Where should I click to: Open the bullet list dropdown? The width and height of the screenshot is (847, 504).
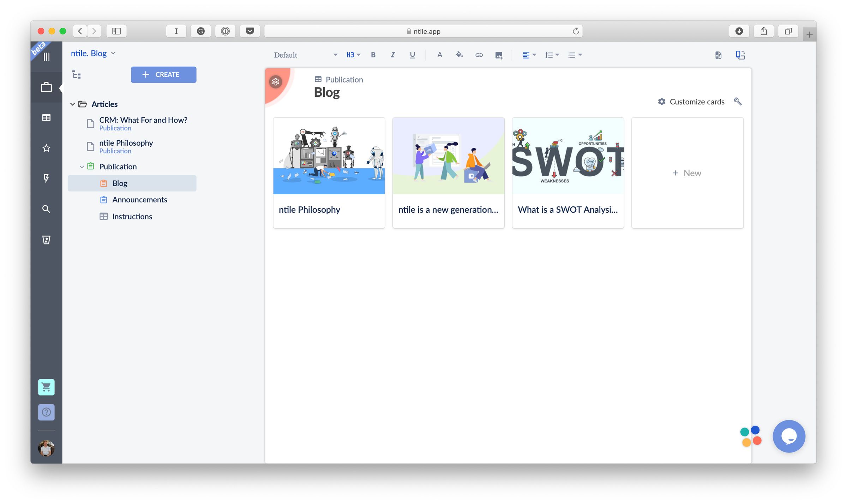(575, 55)
